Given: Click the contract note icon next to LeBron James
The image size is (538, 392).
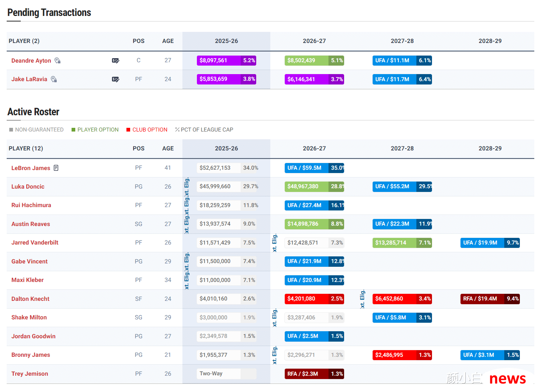Looking at the screenshot, I should point(56,168).
